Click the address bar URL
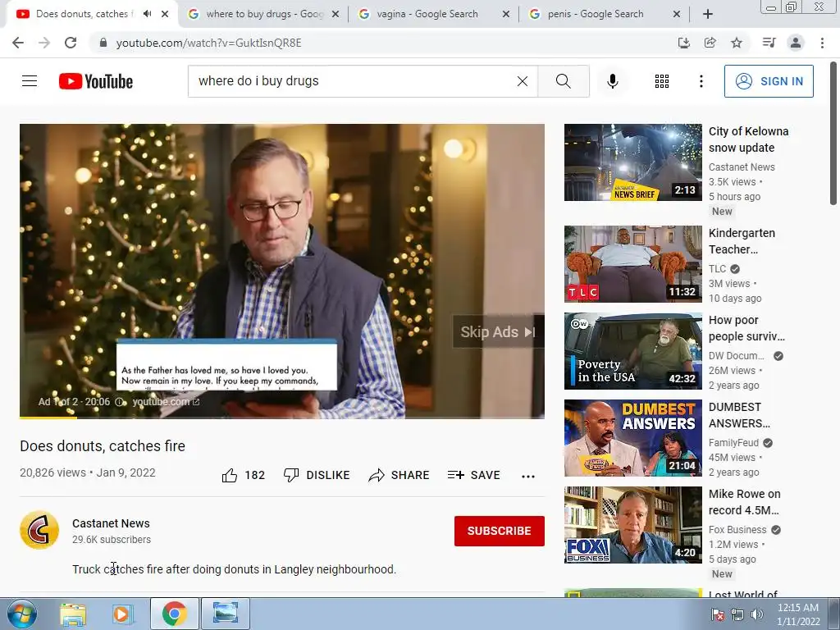This screenshot has height=630, width=840. pyautogui.click(x=209, y=43)
